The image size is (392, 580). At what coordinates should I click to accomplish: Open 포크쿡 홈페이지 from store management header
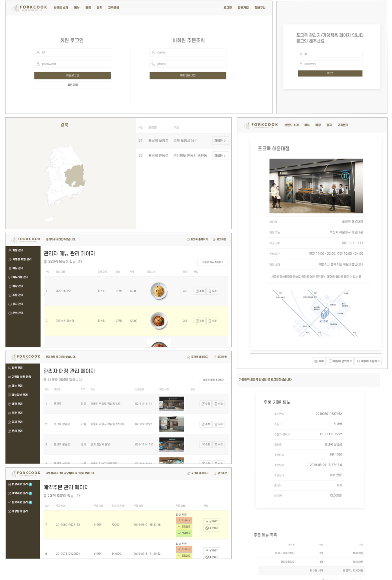point(198,357)
